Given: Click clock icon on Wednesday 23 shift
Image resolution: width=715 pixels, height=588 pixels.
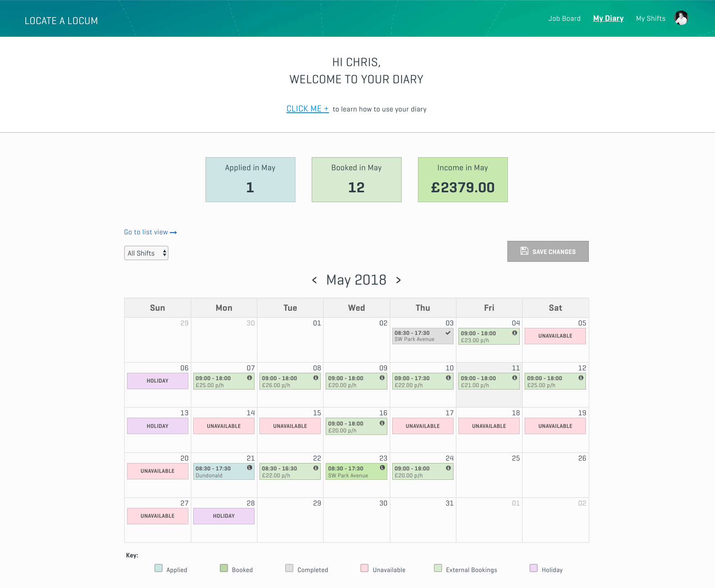Looking at the screenshot, I should (382, 468).
